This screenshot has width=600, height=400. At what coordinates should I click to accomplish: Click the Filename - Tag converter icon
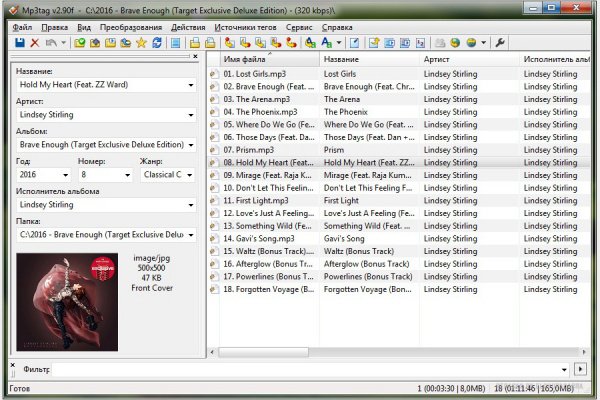pyautogui.click(x=245, y=42)
